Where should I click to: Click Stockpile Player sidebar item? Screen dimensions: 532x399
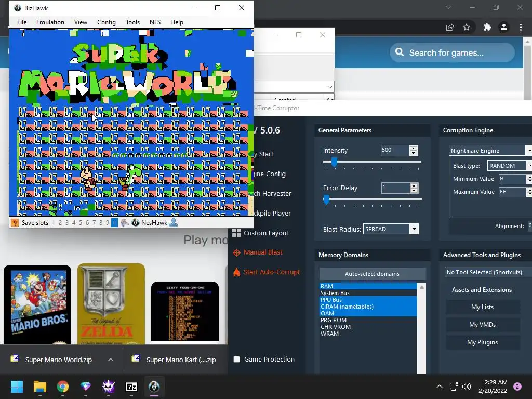click(272, 214)
